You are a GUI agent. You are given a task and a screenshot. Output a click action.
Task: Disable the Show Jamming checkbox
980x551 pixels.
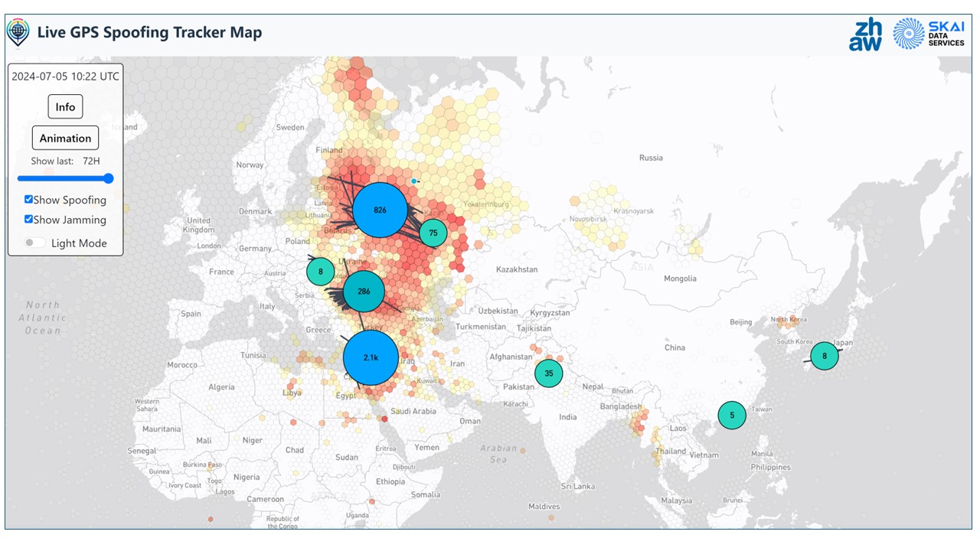click(x=28, y=220)
